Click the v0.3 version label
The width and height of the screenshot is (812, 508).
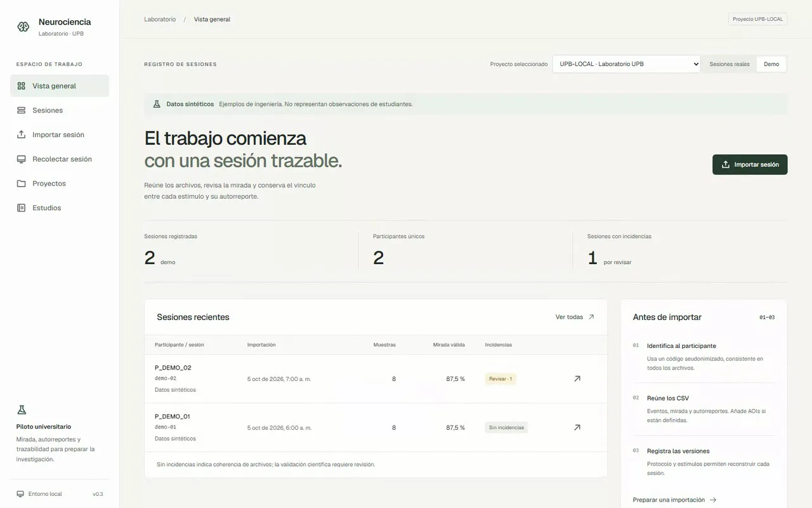(x=98, y=494)
